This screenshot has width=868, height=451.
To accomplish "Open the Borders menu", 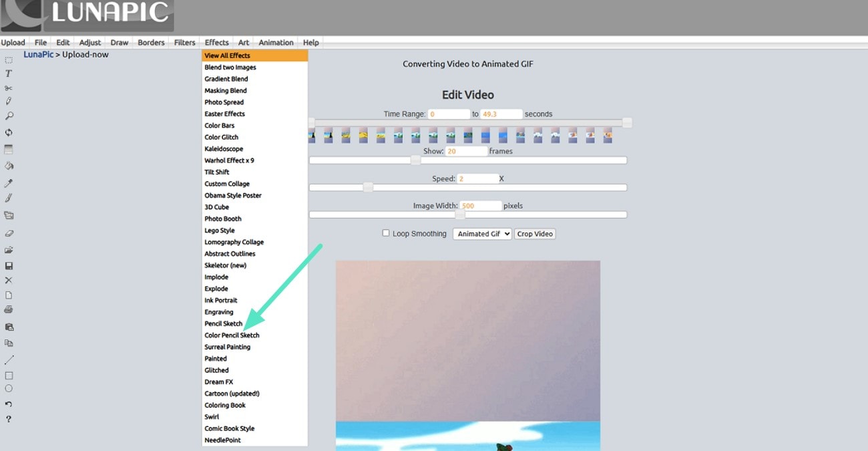I will click(x=151, y=42).
